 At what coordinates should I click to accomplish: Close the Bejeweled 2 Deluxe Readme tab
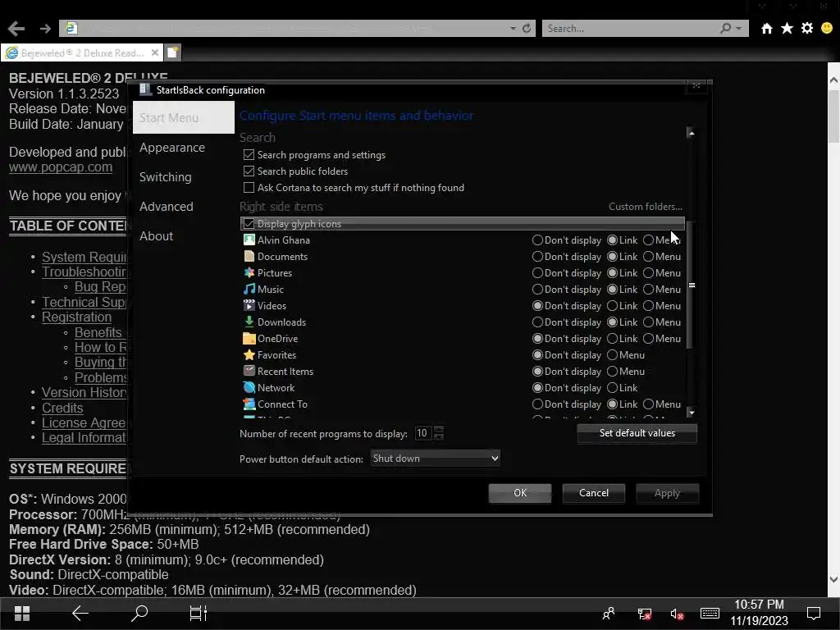coord(155,52)
